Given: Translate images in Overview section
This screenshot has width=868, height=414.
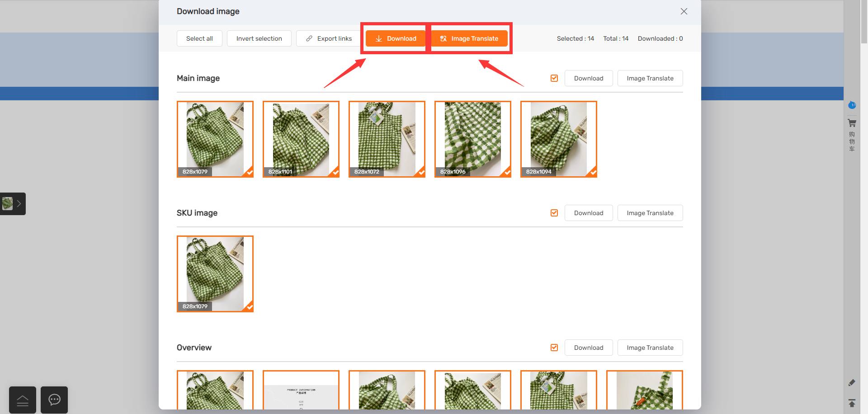Looking at the screenshot, I should pyautogui.click(x=650, y=348).
